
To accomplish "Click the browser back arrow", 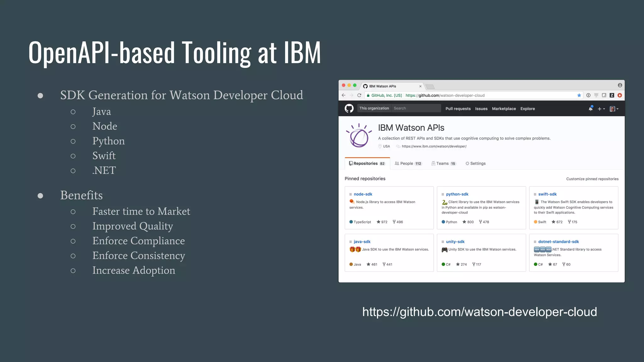I will pyautogui.click(x=343, y=95).
